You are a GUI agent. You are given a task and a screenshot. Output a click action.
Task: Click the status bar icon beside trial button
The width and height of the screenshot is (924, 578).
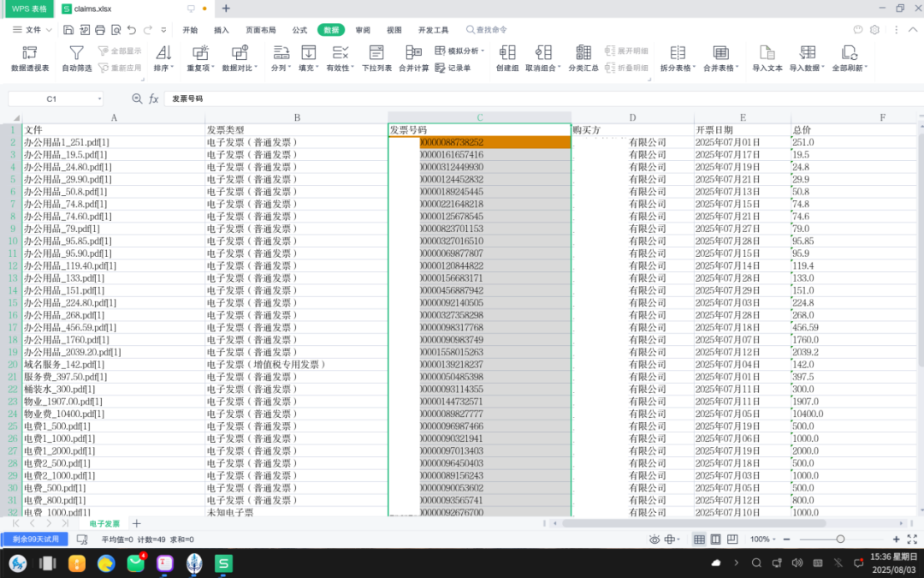(82, 539)
